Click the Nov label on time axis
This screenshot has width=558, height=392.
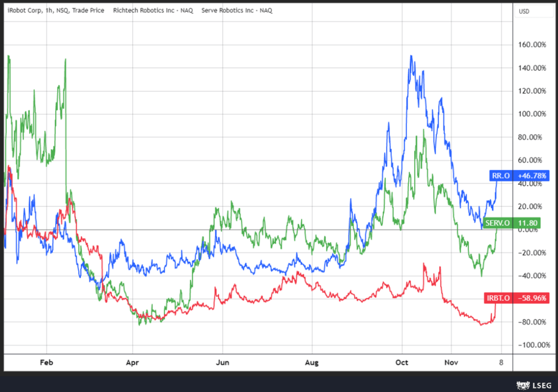pyautogui.click(x=451, y=362)
